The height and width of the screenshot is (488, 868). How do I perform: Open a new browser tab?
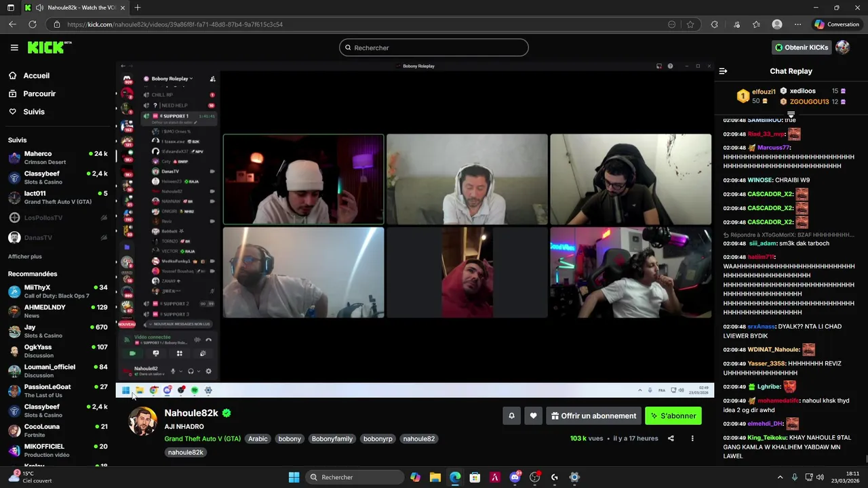[x=138, y=7]
